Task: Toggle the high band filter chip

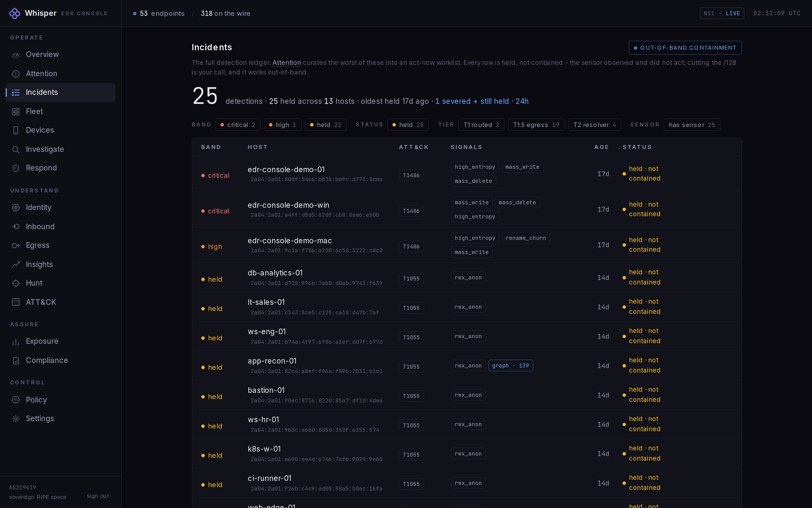Action: (x=283, y=125)
